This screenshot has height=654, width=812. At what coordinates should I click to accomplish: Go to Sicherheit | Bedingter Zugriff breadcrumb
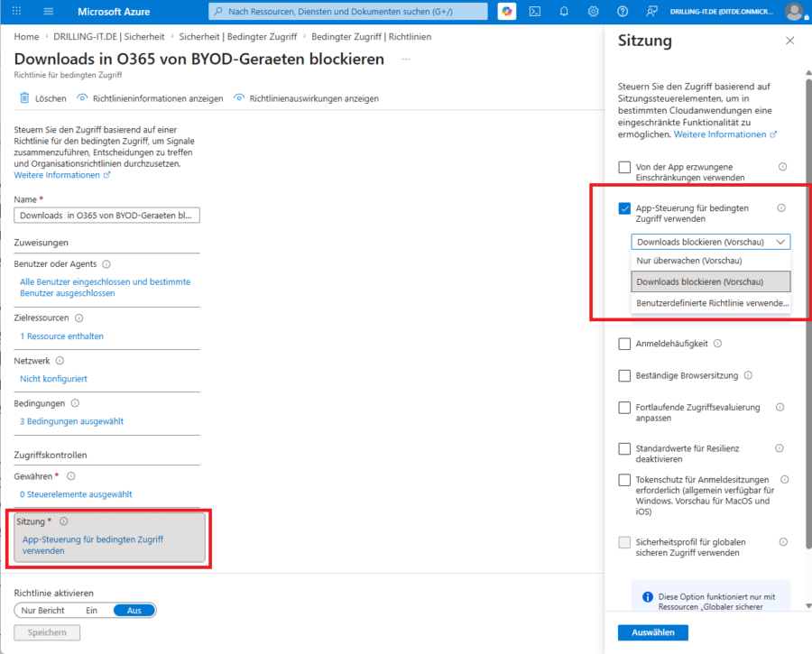tap(237, 37)
